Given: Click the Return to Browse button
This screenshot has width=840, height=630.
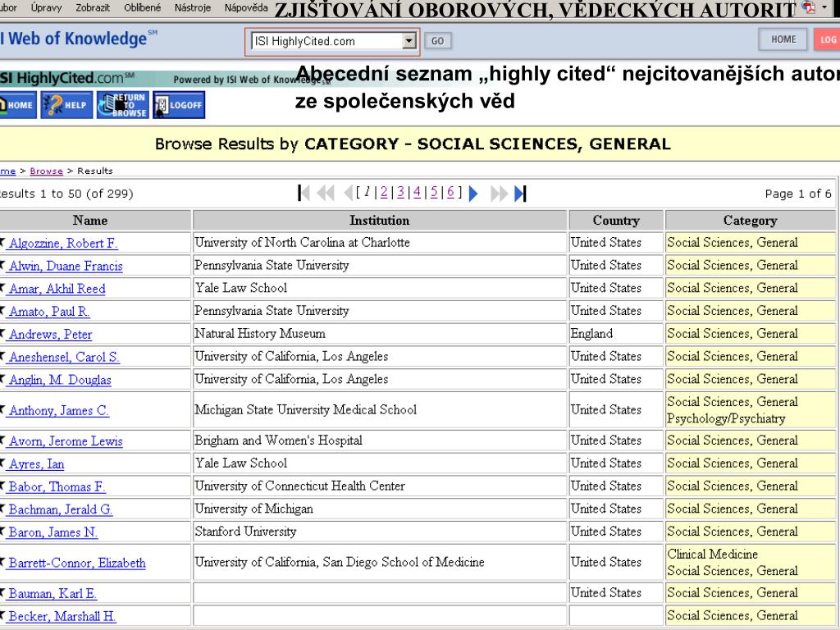Looking at the screenshot, I should [123, 105].
